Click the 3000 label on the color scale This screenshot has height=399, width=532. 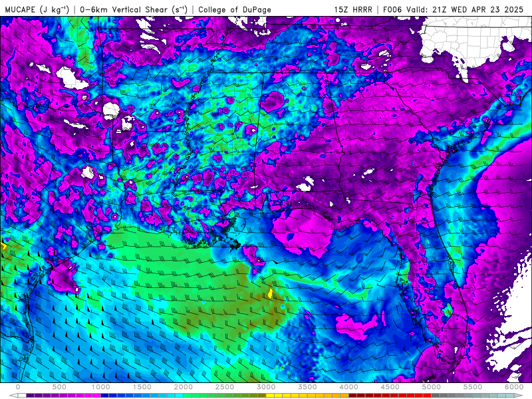click(267, 387)
